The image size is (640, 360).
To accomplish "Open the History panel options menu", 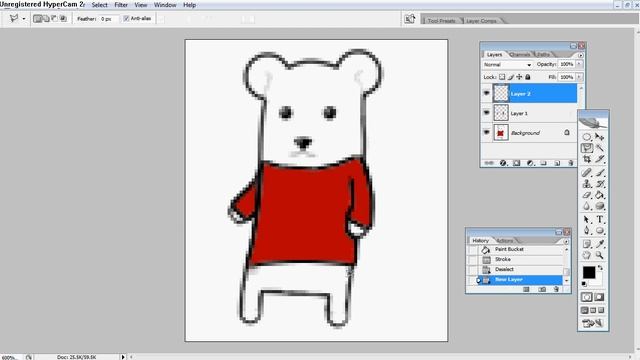I will [x=566, y=241].
